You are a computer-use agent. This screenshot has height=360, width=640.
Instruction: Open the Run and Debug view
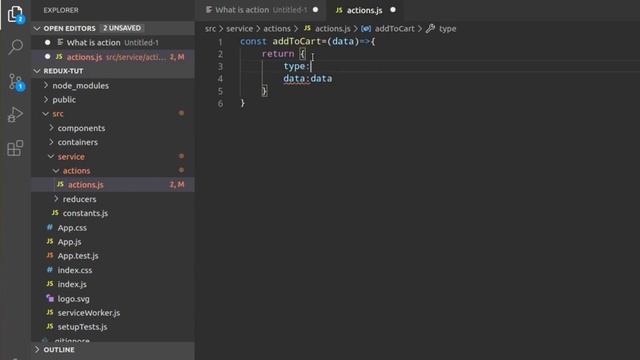[x=16, y=115]
